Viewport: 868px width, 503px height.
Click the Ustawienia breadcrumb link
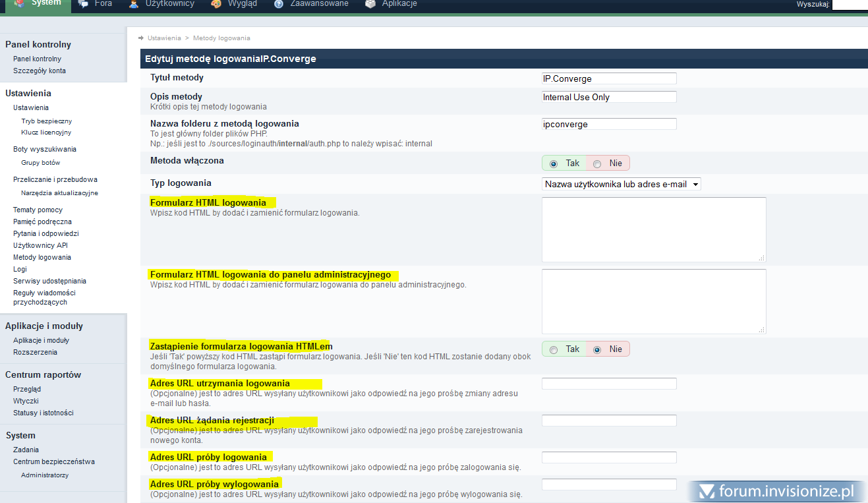[164, 38]
